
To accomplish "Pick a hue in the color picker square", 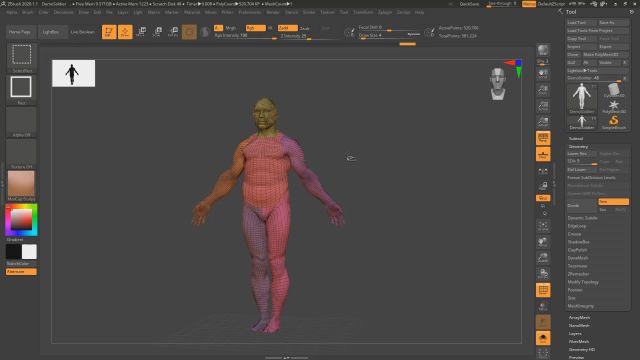I will coord(21,220).
